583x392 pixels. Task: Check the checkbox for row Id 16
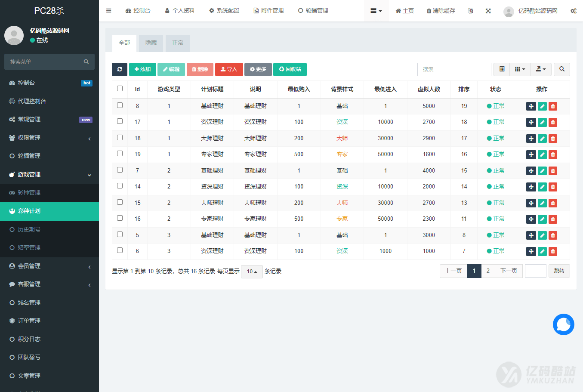[x=120, y=218]
